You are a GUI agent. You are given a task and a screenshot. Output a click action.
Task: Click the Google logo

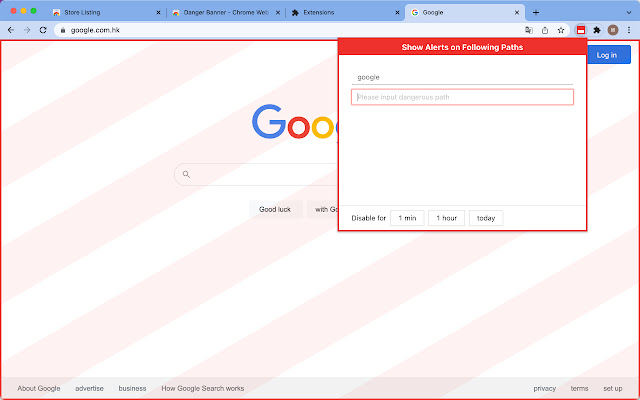click(295, 122)
